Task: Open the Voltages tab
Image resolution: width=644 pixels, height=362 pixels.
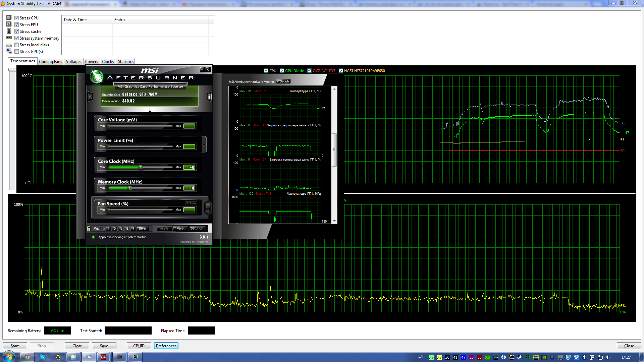Action: point(73,62)
